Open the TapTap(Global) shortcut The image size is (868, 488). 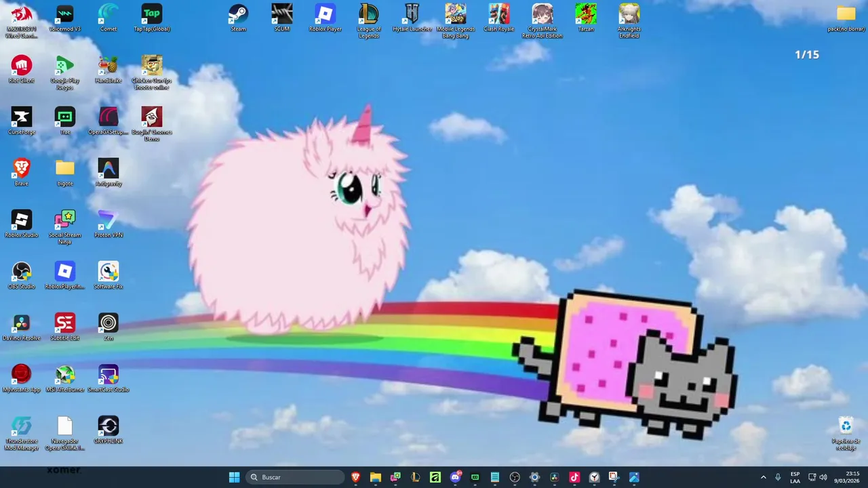[151, 18]
